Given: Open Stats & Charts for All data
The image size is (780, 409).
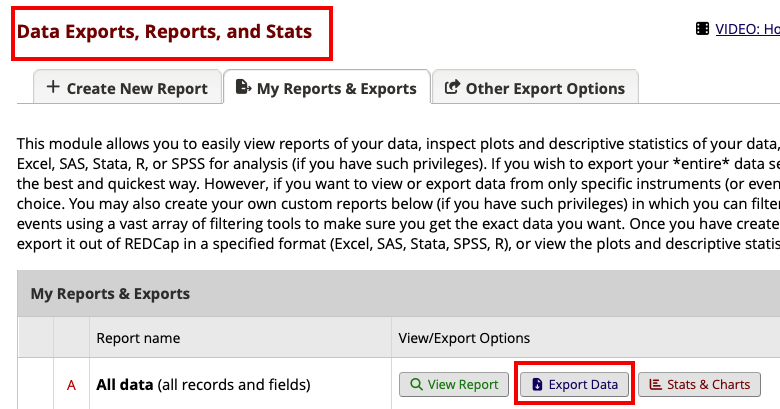Looking at the screenshot, I should point(699,384).
